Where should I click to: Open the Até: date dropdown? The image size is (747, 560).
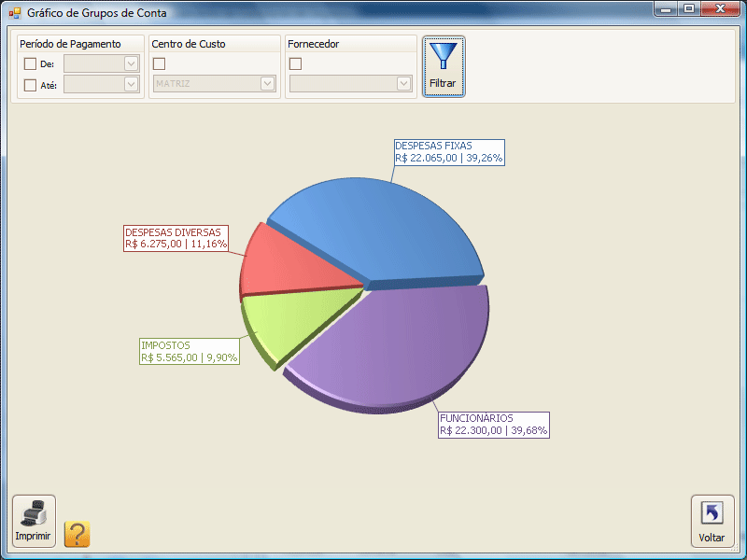tap(131, 84)
